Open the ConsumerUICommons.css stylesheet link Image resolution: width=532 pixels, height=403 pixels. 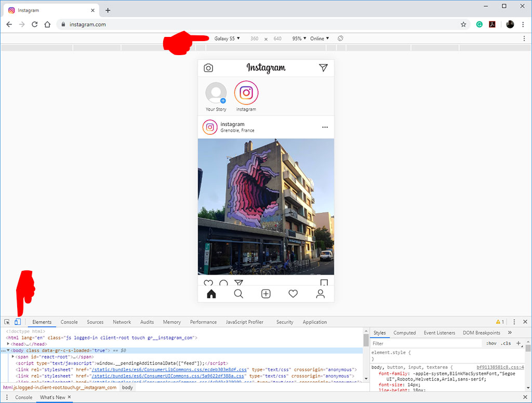tap(168, 376)
